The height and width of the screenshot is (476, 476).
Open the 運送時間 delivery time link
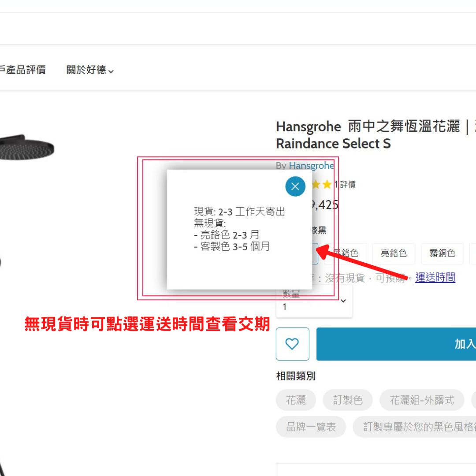(x=435, y=277)
